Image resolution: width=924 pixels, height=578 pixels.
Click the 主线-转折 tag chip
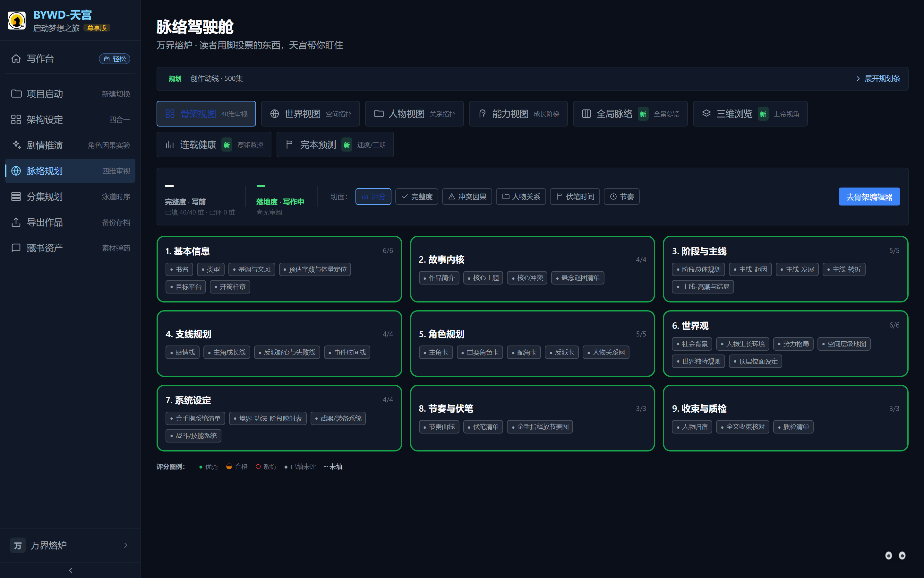844,269
